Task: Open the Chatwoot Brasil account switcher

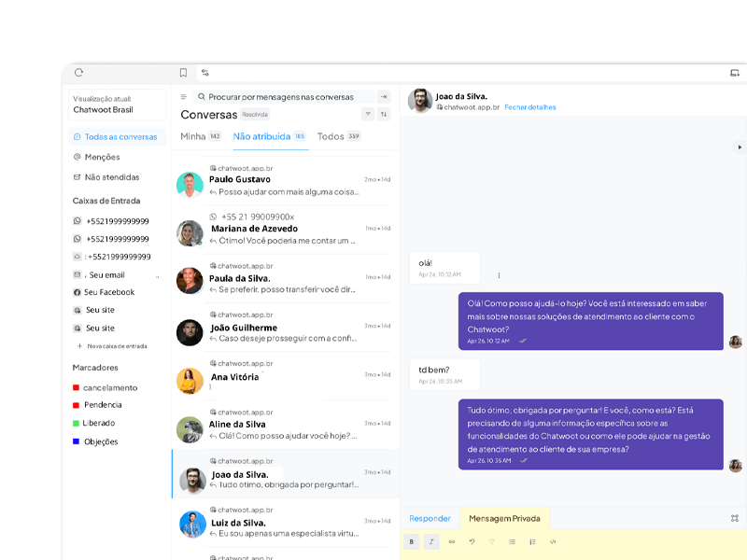Action: (118, 105)
